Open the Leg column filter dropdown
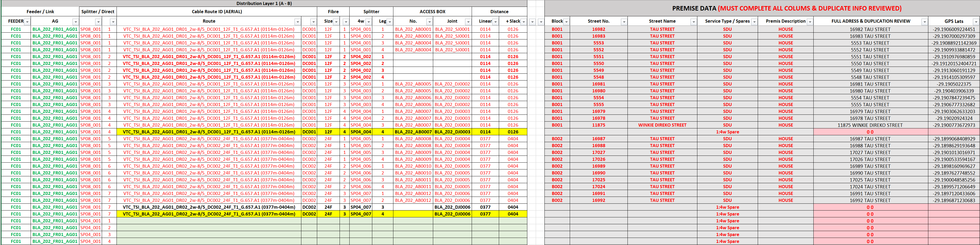The image size is (980, 245). (x=390, y=22)
